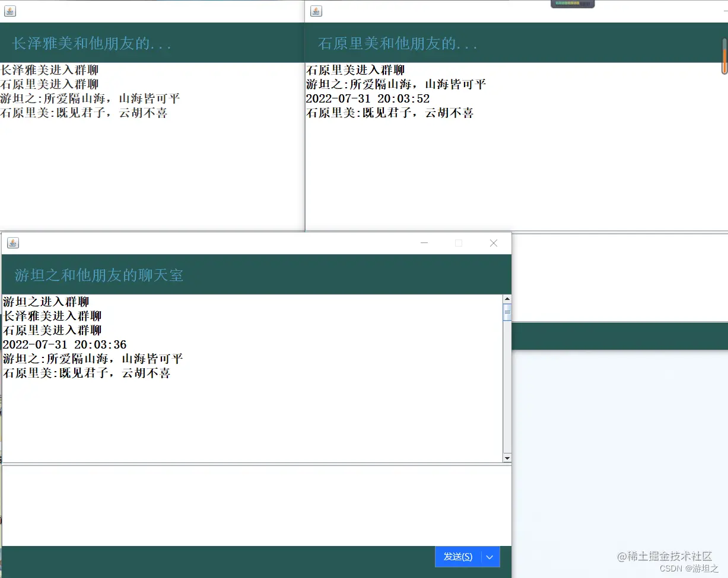Click the Java cup icon on 石原里美's window
728x578 pixels.
[314, 11]
